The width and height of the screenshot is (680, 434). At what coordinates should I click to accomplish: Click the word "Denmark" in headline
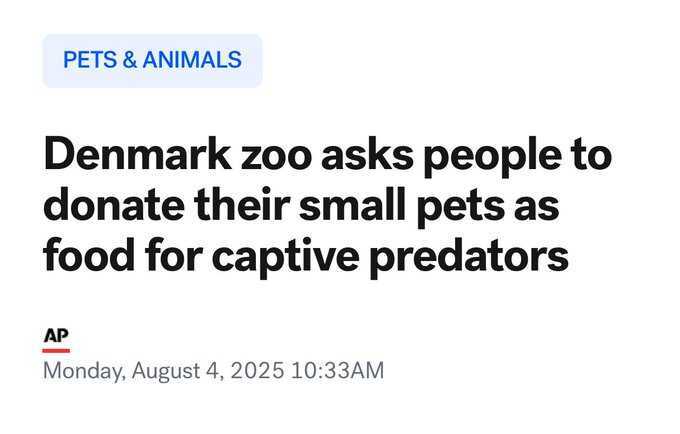click(x=137, y=154)
